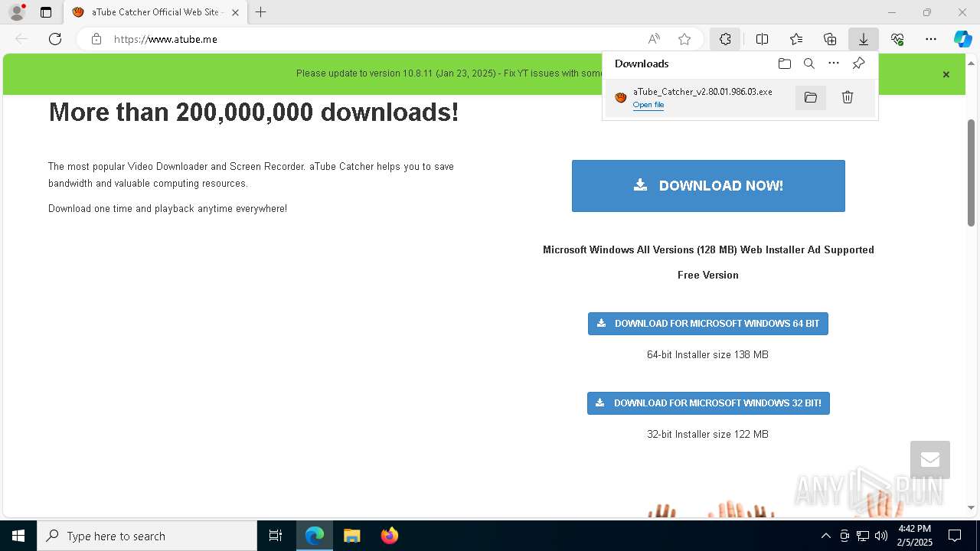Open Browser essentials heart icon

click(897, 39)
